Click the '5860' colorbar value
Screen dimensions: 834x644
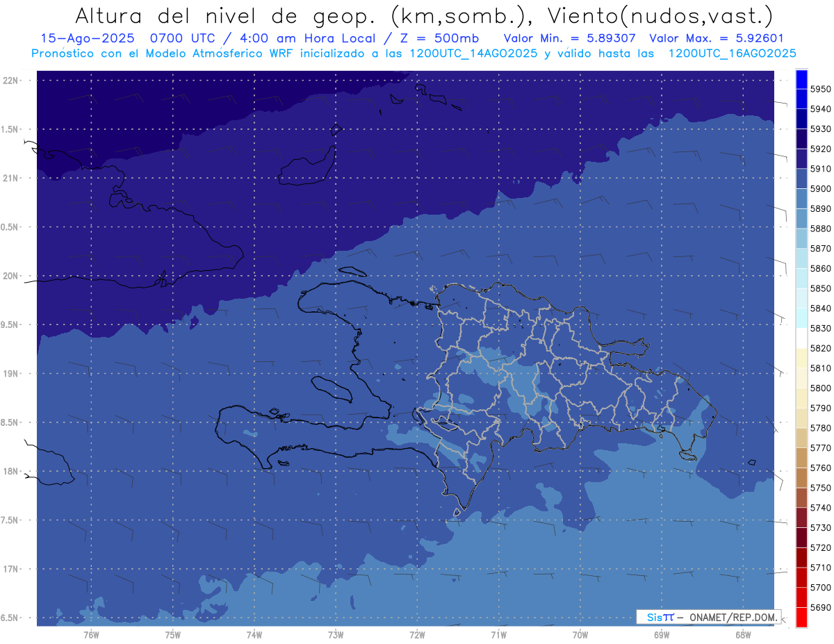point(821,268)
